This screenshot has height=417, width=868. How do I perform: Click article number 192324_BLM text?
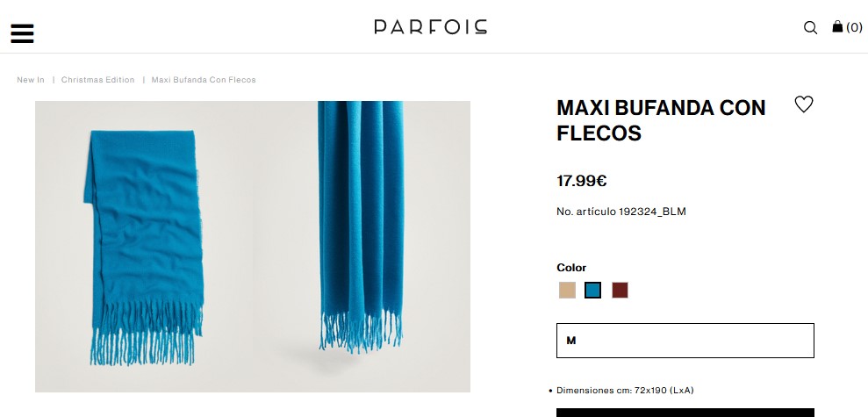(x=621, y=212)
